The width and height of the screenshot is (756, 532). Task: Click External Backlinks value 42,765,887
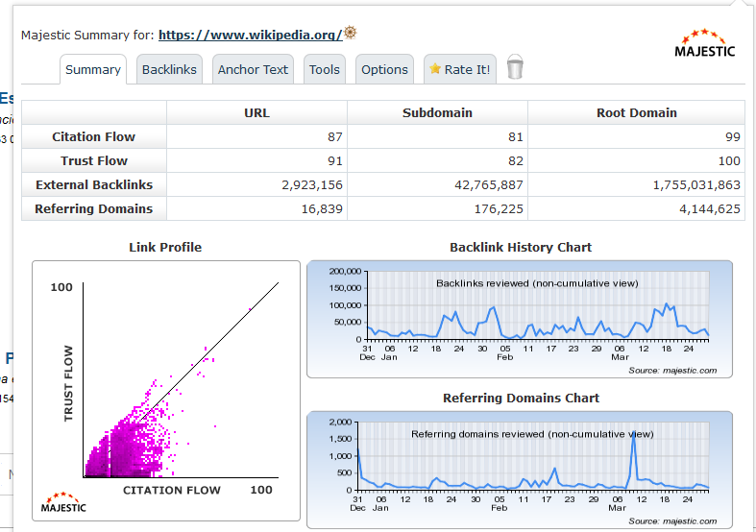pyautogui.click(x=489, y=185)
